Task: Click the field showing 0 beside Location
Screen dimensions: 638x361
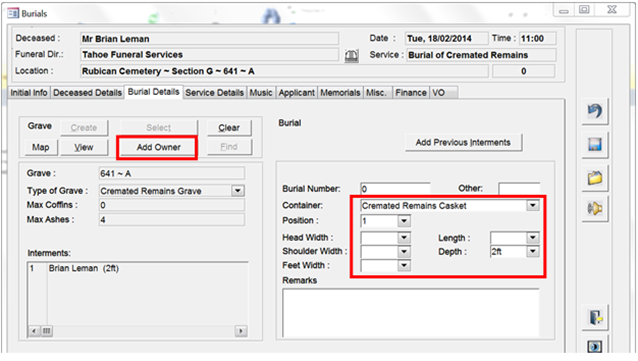Action: tap(523, 71)
